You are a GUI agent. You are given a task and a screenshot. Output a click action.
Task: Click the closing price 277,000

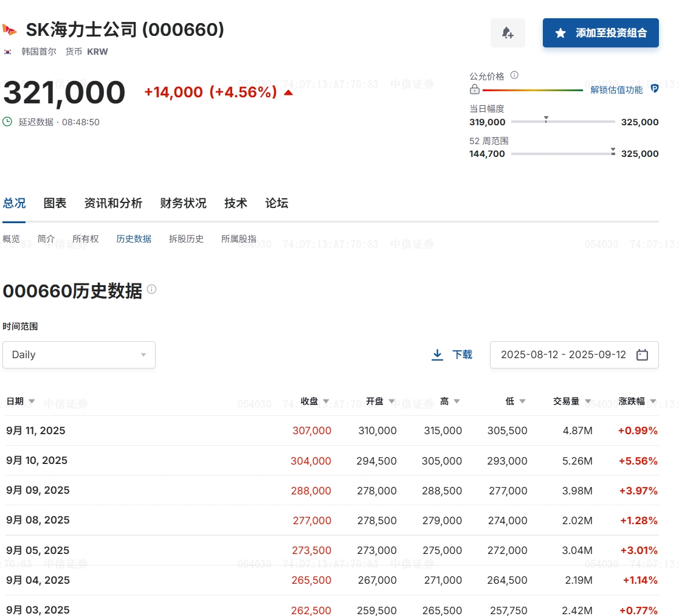[x=312, y=521]
